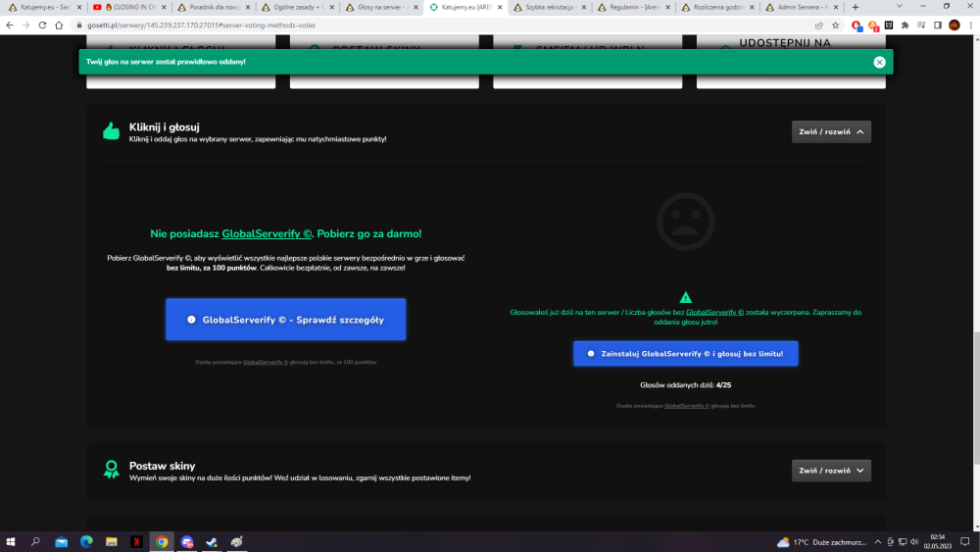
Task: Open the weather widget showing 17°C
Action: click(821, 542)
